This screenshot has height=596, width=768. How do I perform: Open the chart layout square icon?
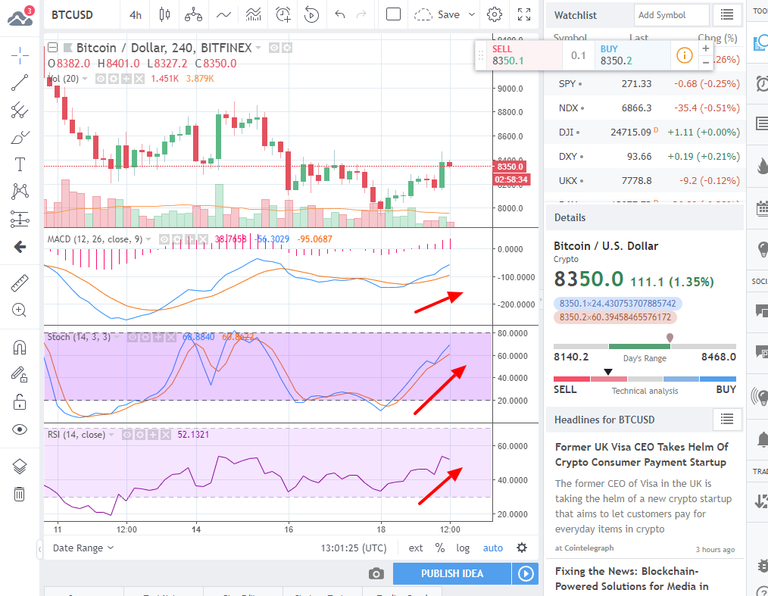pos(393,15)
